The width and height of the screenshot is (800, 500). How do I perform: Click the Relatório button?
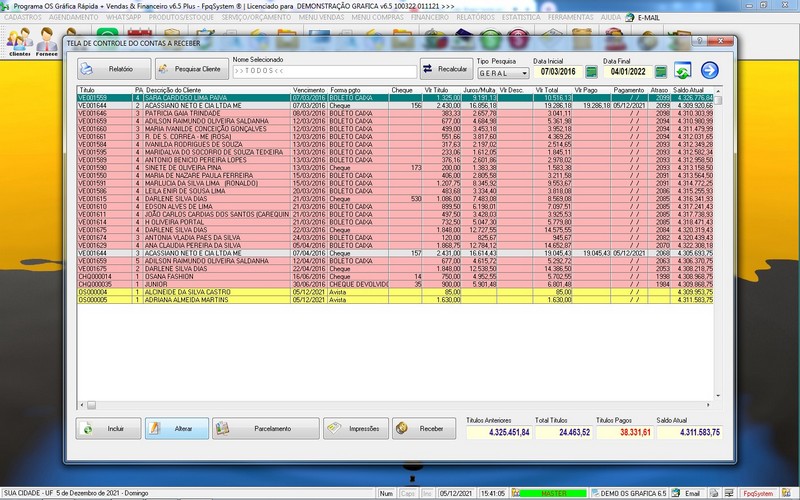click(x=114, y=69)
